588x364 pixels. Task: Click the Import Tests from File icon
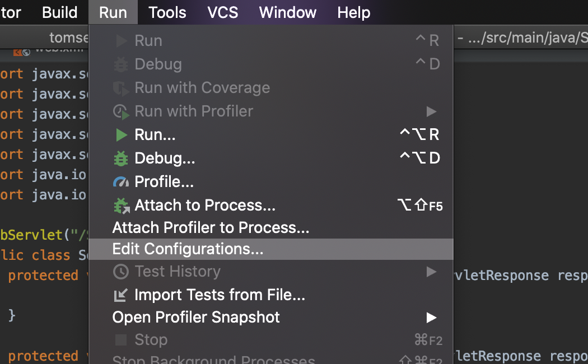tap(121, 295)
